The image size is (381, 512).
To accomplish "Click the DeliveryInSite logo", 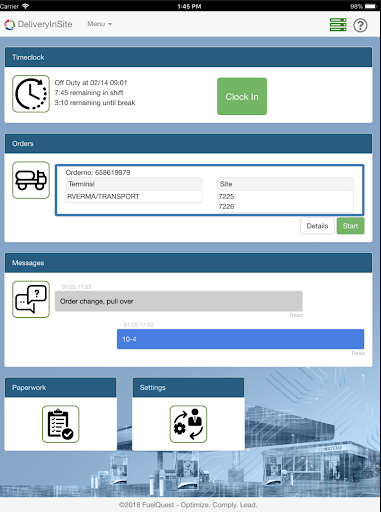I will click(38, 24).
